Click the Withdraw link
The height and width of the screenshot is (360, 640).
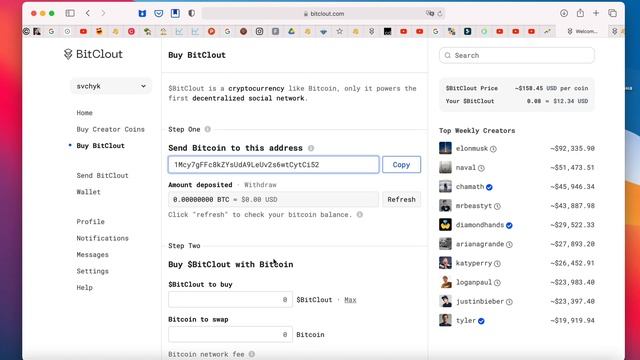[x=260, y=185]
